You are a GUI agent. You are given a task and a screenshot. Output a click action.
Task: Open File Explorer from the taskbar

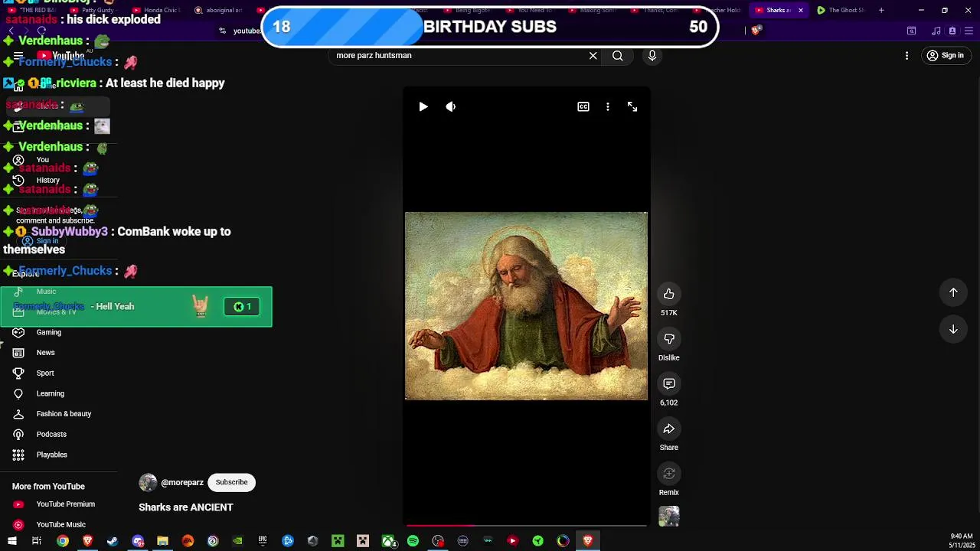[x=162, y=541]
